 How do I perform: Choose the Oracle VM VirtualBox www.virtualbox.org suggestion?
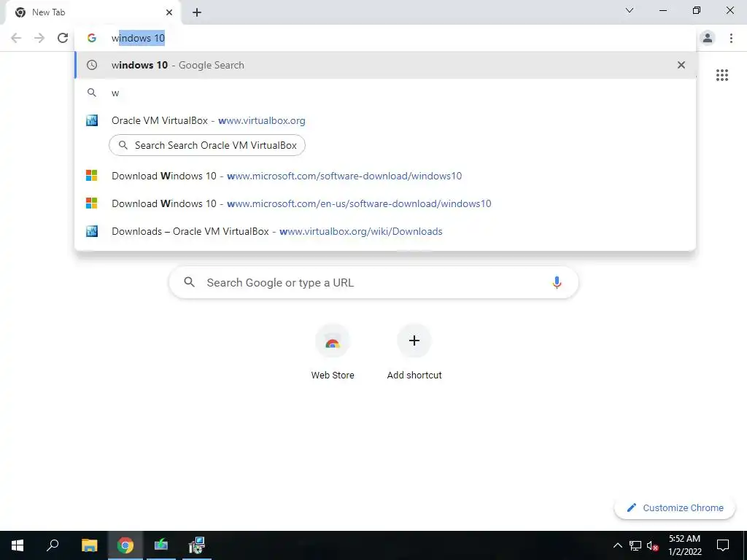tap(385, 120)
